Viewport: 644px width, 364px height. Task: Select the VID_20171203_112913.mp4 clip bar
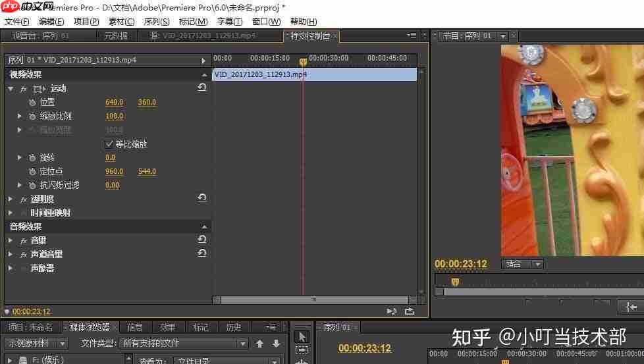pos(315,74)
